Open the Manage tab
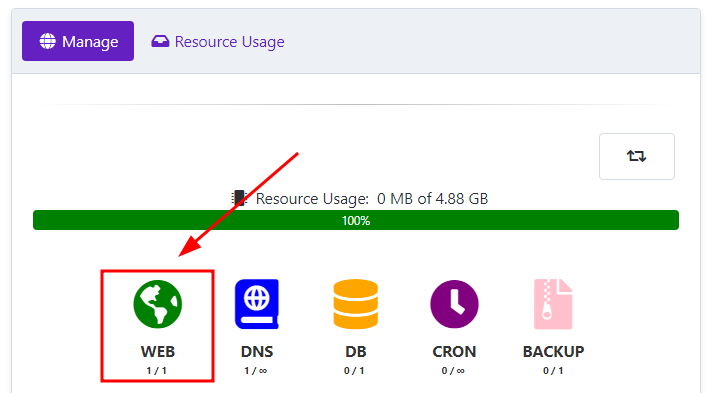Viewport: 707px width, 393px height. tap(78, 41)
